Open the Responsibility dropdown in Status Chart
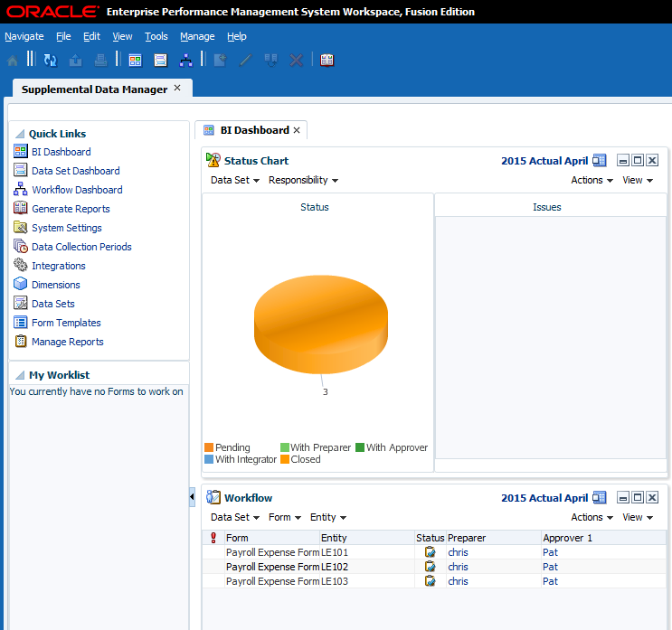 click(303, 181)
